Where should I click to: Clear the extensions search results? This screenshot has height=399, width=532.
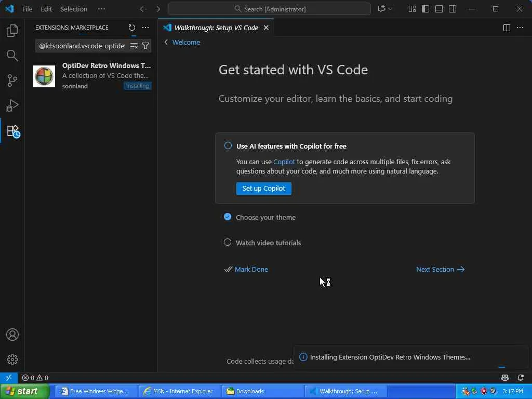pos(134,46)
